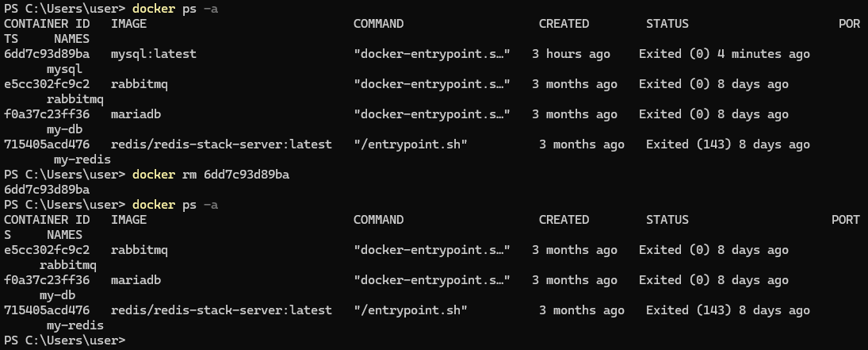Click the 'docker rm 6dd7c93d89ba' command text
The image size is (868, 350).
tap(211, 175)
